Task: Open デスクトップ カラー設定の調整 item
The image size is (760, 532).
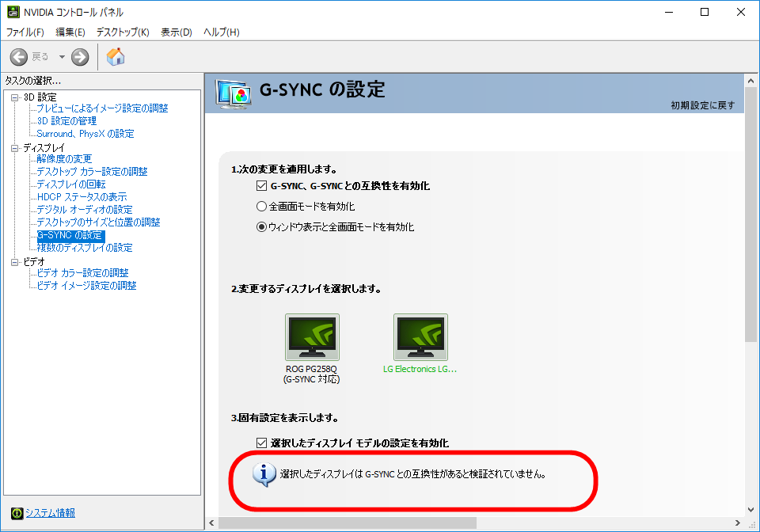Action: pyautogui.click(x=92, y=172)
